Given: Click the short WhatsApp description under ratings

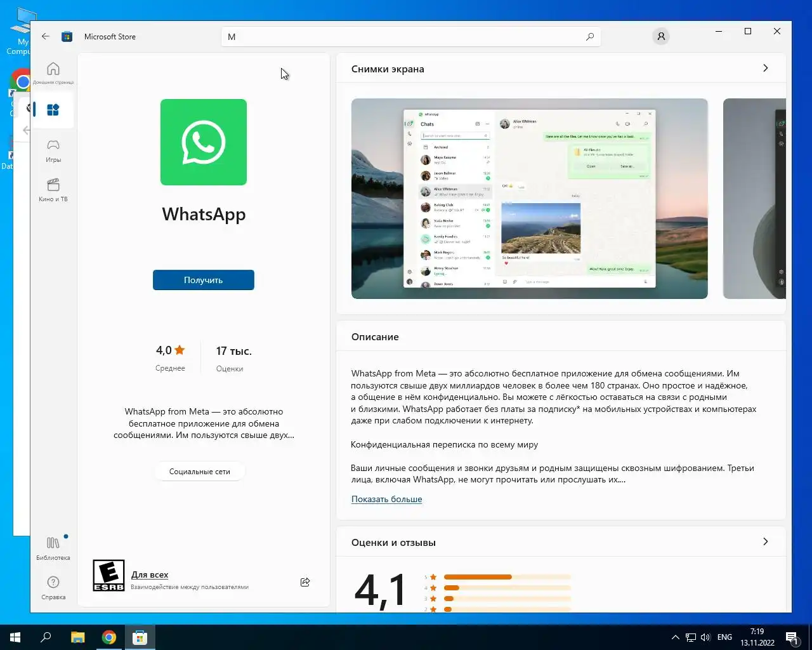Looking at the screenshot, I should 204,423.
